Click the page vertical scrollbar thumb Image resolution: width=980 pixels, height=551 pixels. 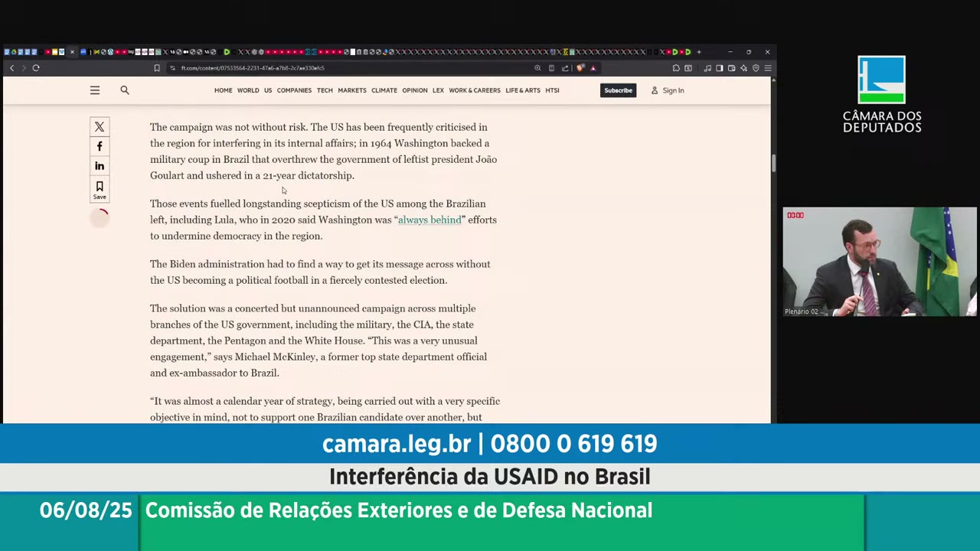(773, 163)
